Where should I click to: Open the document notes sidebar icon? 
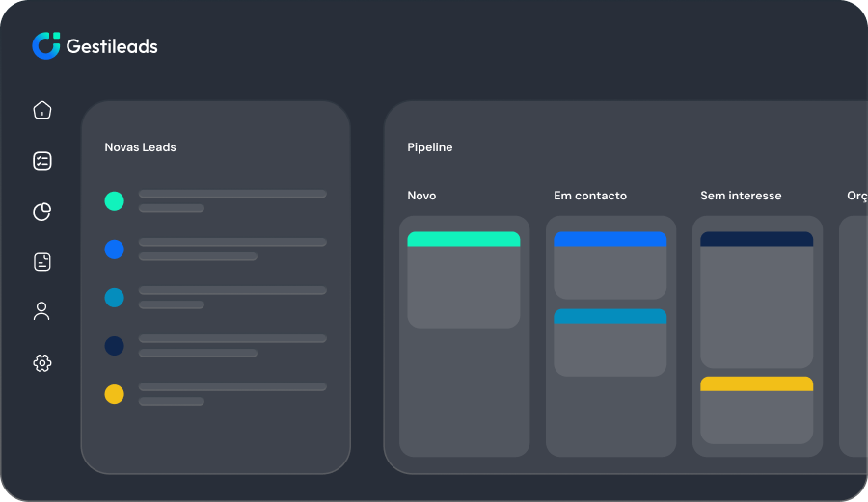click(42, 261)
